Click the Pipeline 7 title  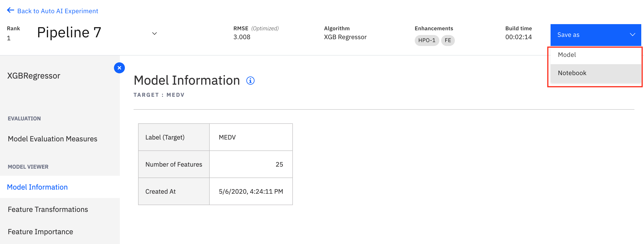(69, 33)
